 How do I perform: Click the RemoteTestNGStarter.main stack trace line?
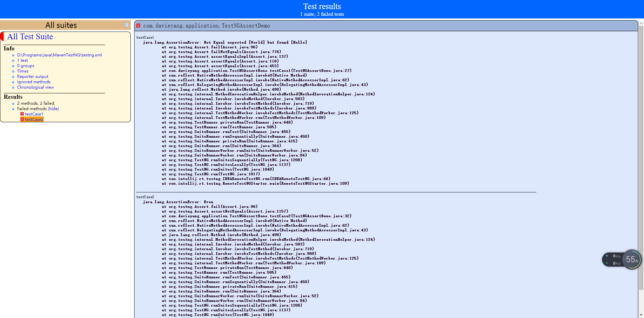pyautogui.click(x=255, y=183)
